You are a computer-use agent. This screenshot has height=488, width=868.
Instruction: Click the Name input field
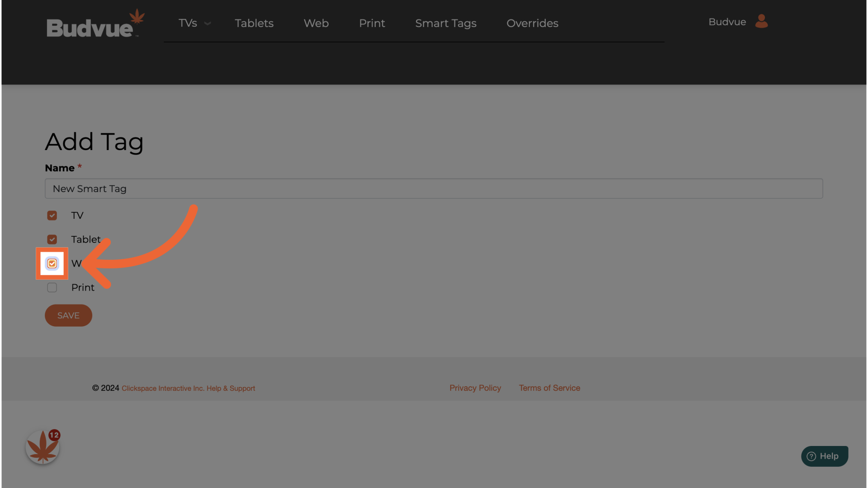pyautogui.click(x=433, y=188)
